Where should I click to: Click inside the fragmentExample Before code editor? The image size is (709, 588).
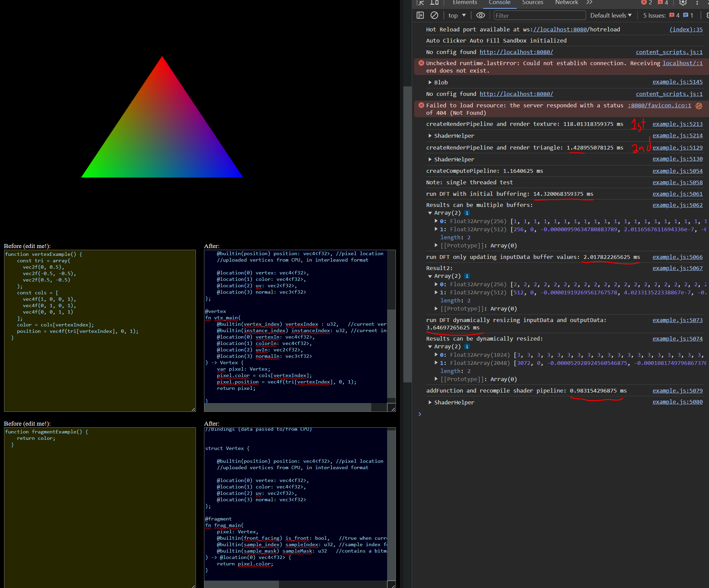coord(100,508)
